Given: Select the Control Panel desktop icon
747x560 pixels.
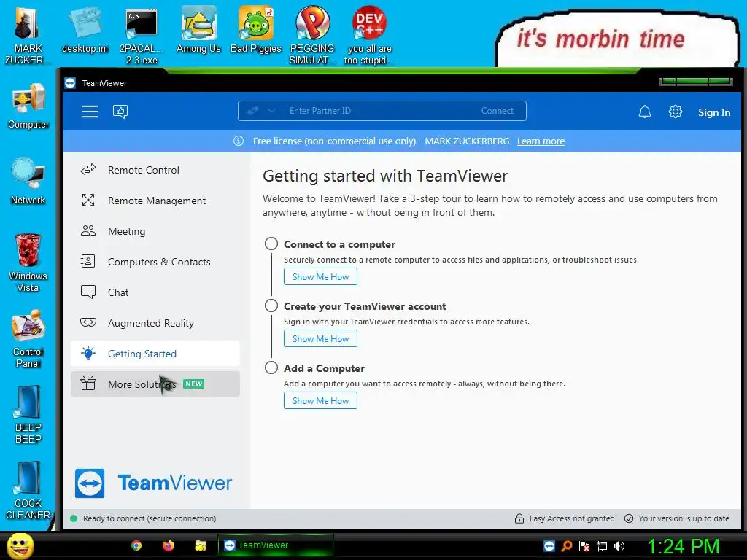Looking at the screenshot, I should click(x=28, y=338).
